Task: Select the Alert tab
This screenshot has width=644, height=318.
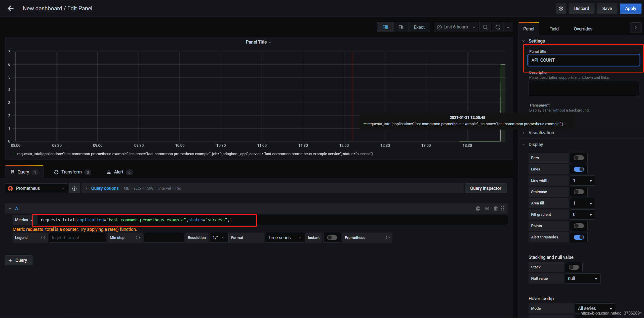Action: tap(120, 172)
